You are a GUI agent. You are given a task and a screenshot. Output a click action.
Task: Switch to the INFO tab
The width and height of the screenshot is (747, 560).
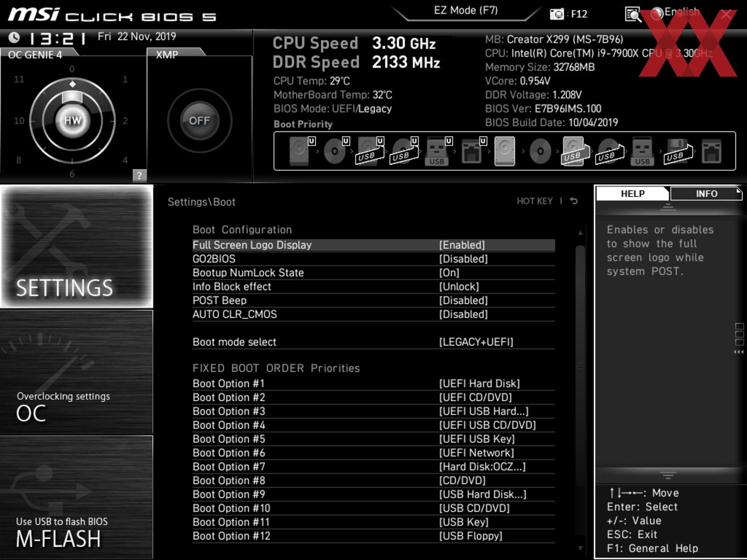click(x=706, y=193)
